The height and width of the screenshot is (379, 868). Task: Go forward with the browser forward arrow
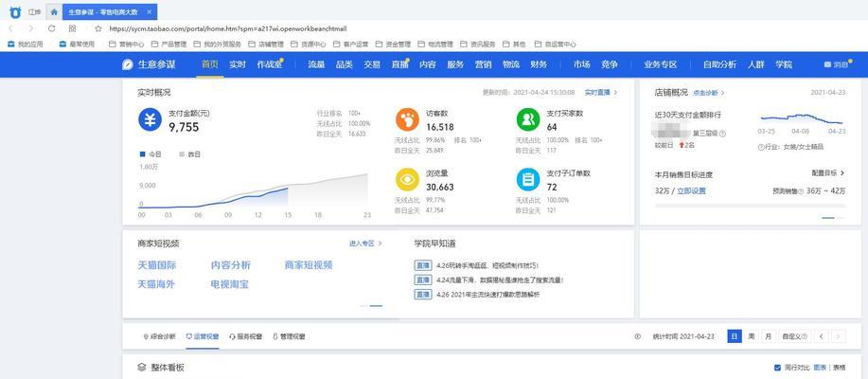point(31,28)
